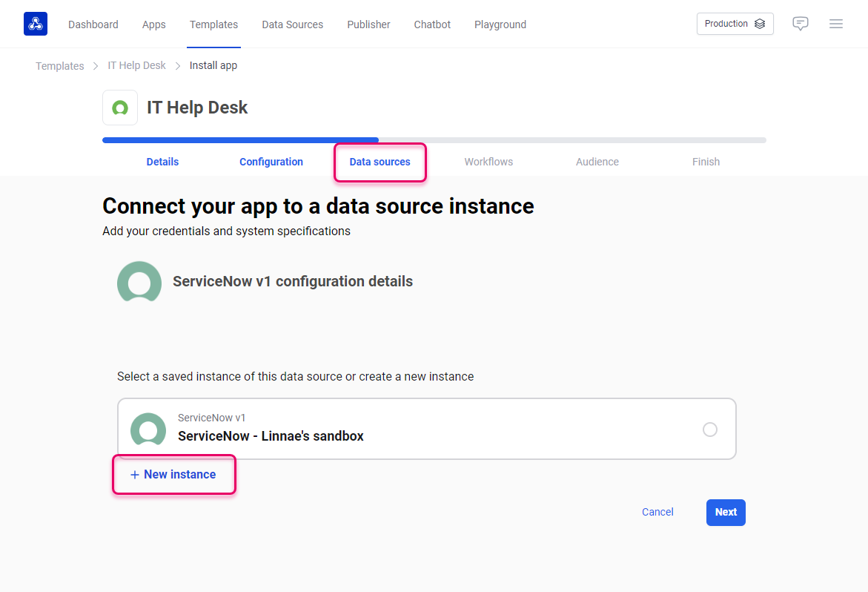Click the large ServiceNow v1 configuration logo
The width and height of the screenshot is (868, 592).
(139, 281)
